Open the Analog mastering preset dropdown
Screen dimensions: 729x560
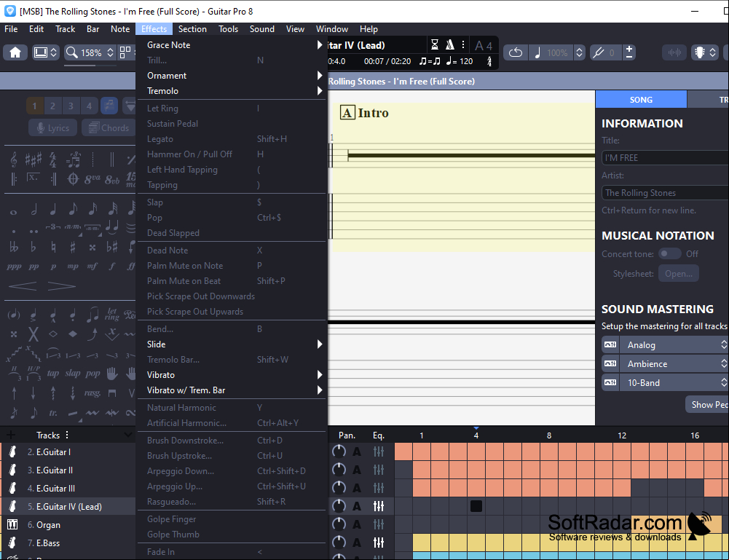tap(674, 345)
